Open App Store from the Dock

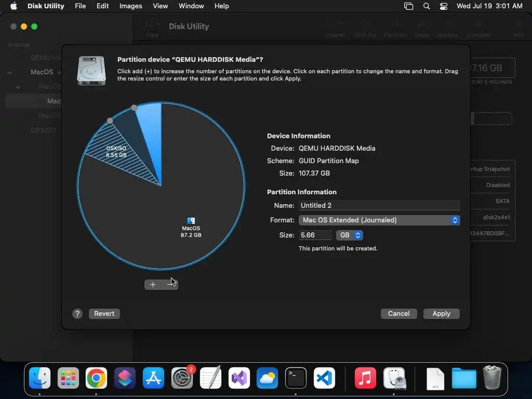pos(153,378)
